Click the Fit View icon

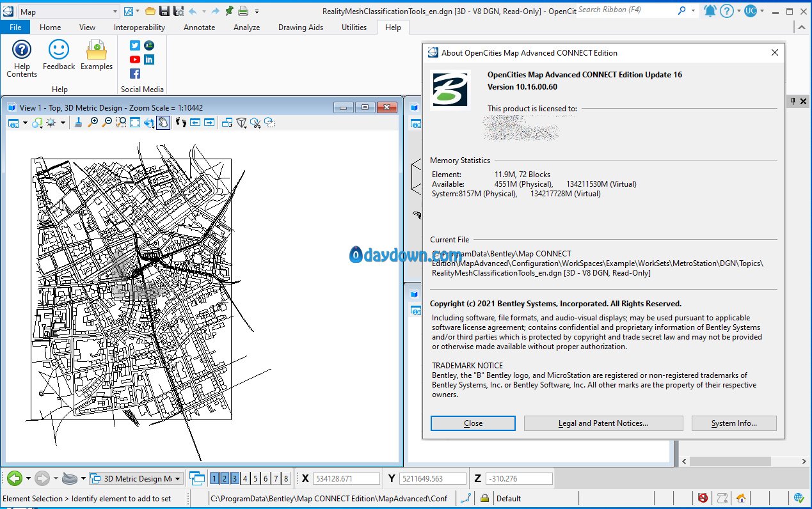tap(135, 122)
